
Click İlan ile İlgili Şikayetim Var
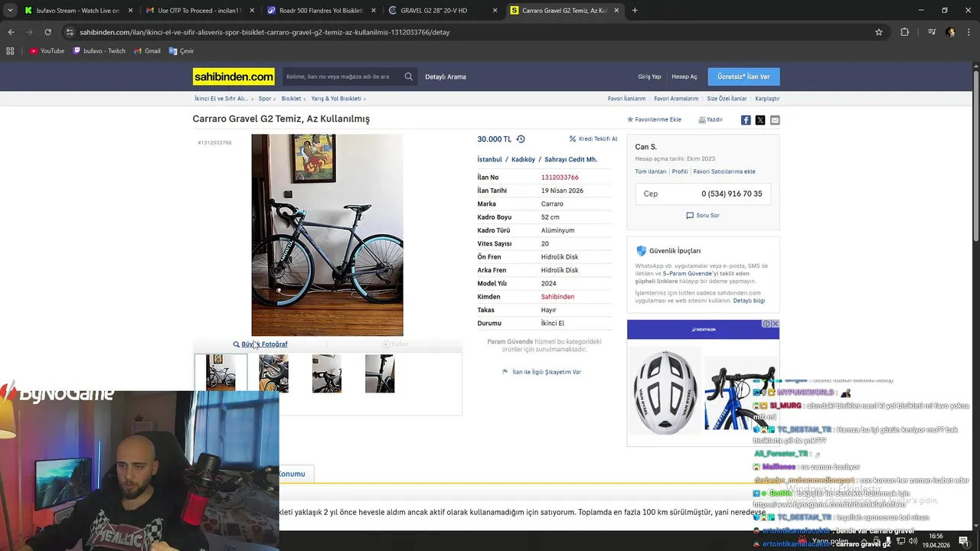point(541,372)
